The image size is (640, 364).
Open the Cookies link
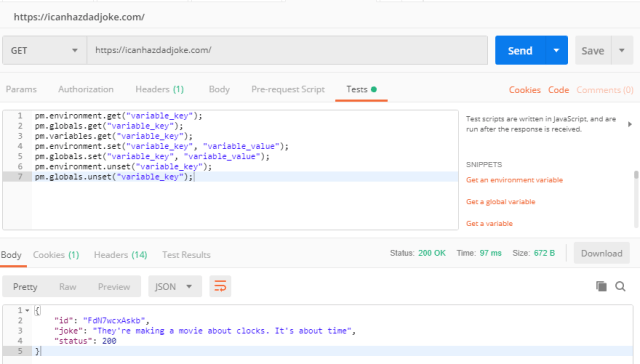pyautogui.click(x=524, y=90)
